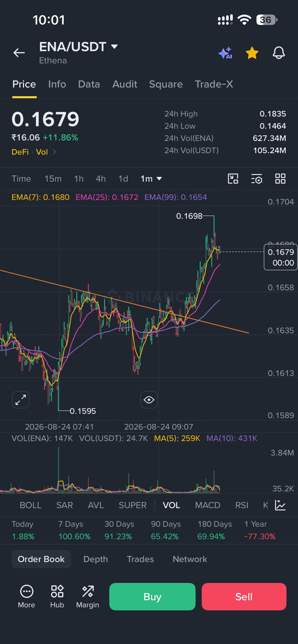Tap the 30 Days 91.23% performance

(119, 530)
